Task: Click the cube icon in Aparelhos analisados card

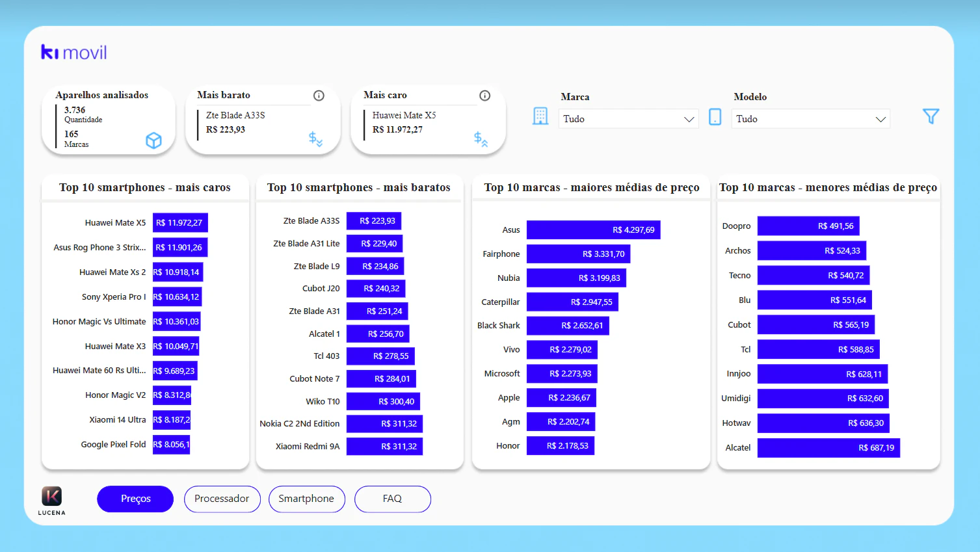Action: [153, 140]
